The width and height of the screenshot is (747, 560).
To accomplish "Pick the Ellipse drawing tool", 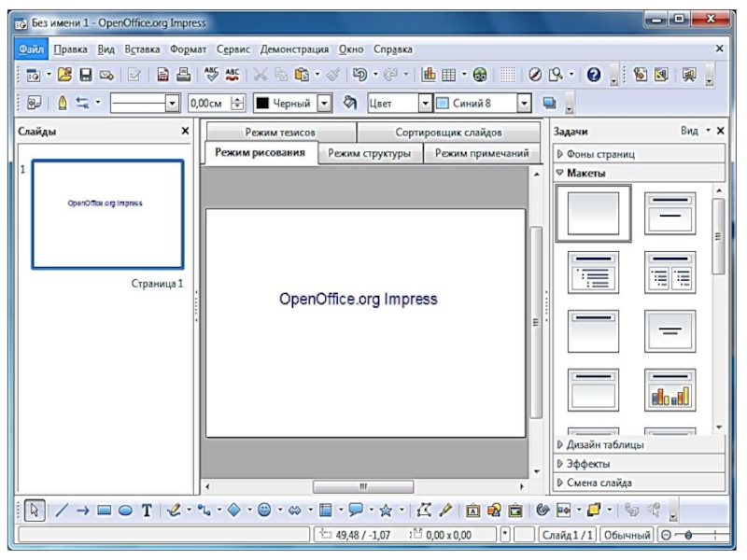I will click(125, 510).
